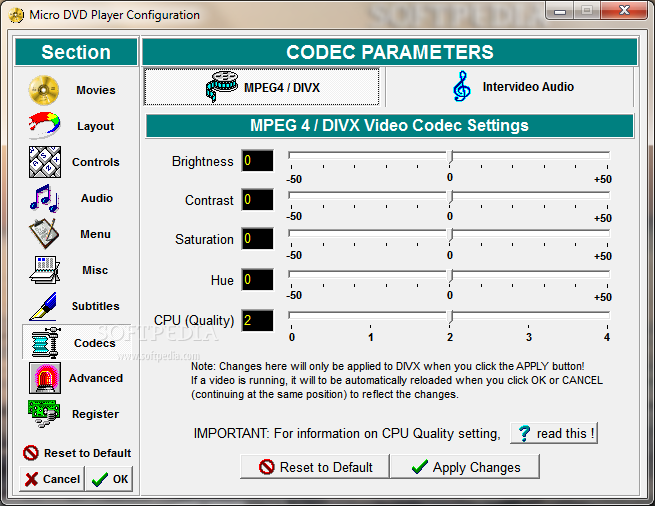Click the Contrast slider thumb
The height and width of the screenshot is (506, 655).
(450, 196)
